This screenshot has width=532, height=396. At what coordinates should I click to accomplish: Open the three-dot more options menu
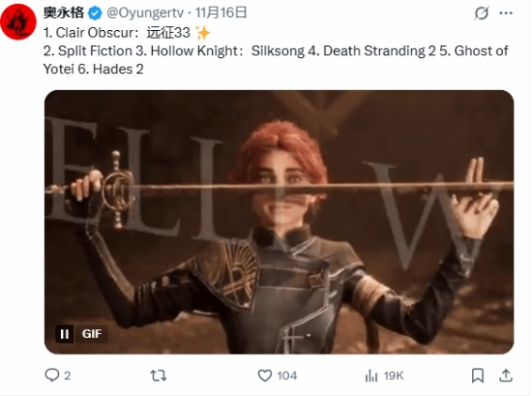(x=506, y=14)
